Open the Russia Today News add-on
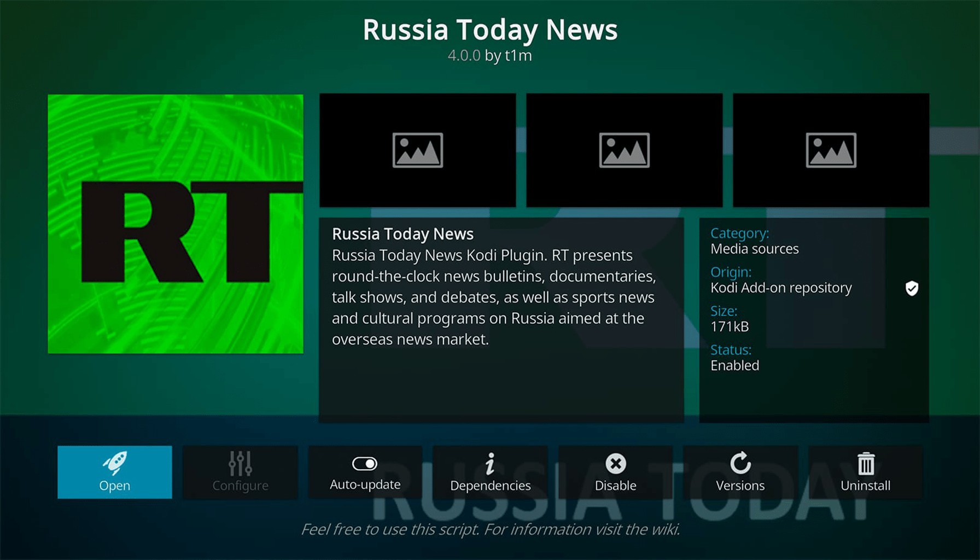 pos(115,472)
